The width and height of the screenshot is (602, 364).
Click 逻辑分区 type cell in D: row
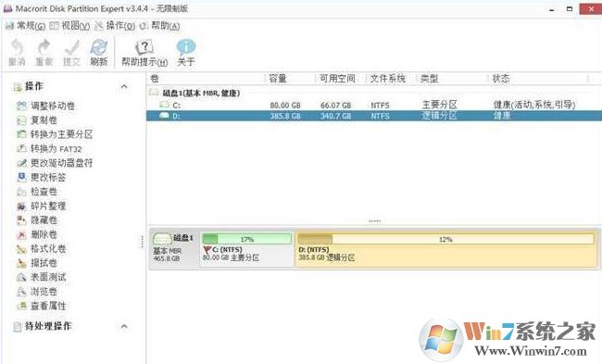(x=440, y=116)
